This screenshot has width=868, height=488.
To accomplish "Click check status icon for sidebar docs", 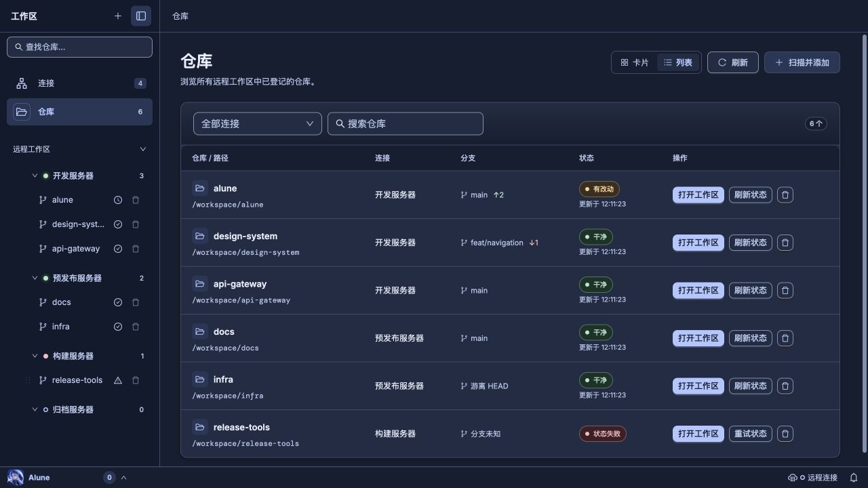I will tap(118, 302).
